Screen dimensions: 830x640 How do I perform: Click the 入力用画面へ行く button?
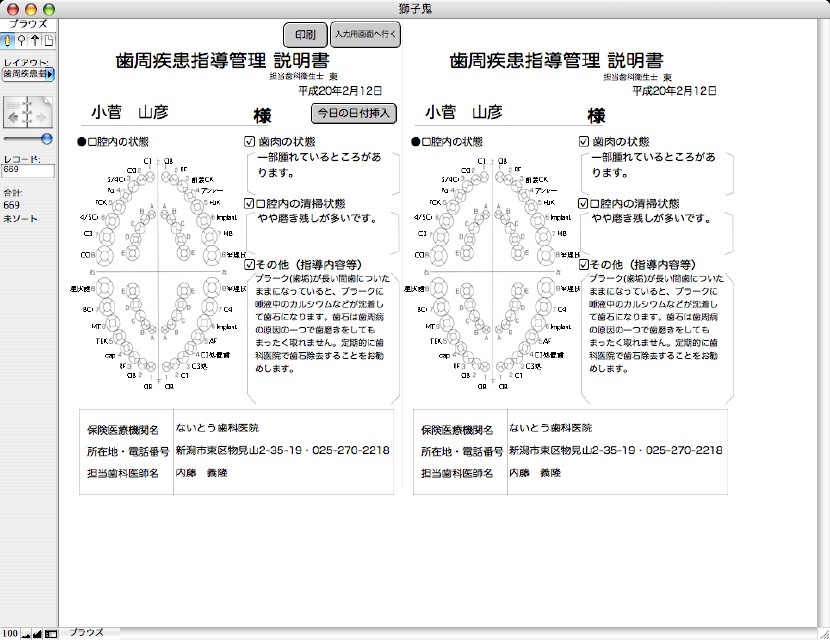click(x=365, y=34)
